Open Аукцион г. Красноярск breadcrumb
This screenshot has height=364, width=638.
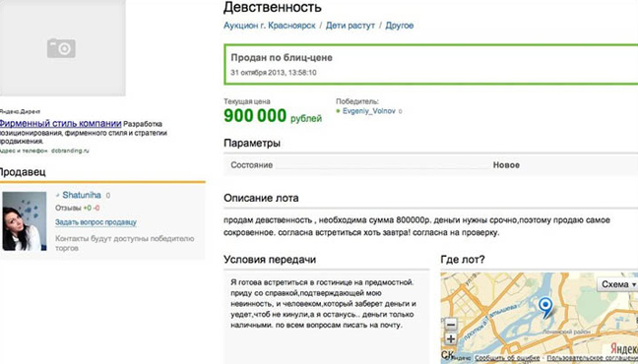[270, 26]
